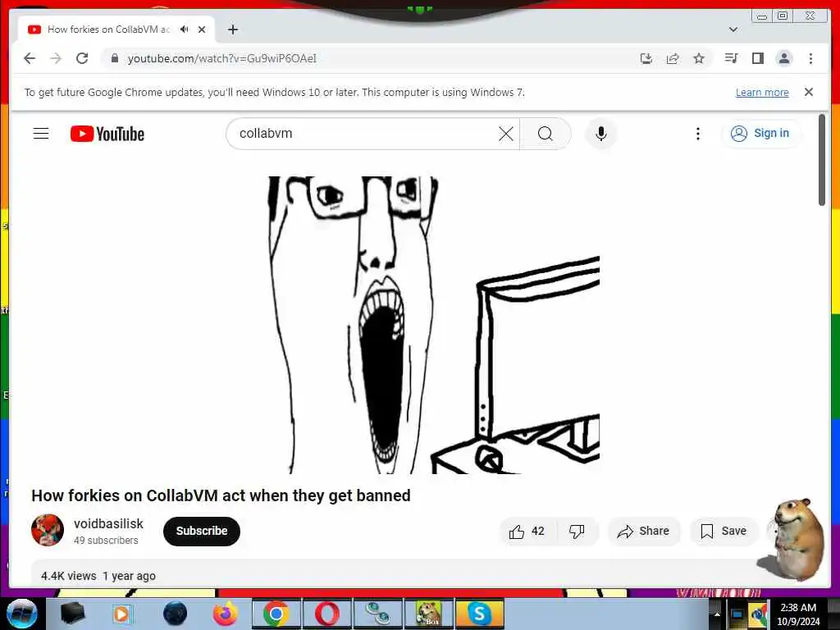840x630 pixels.
Task: Toggle the Chrome side panel
Action: [x=757, y=58]
